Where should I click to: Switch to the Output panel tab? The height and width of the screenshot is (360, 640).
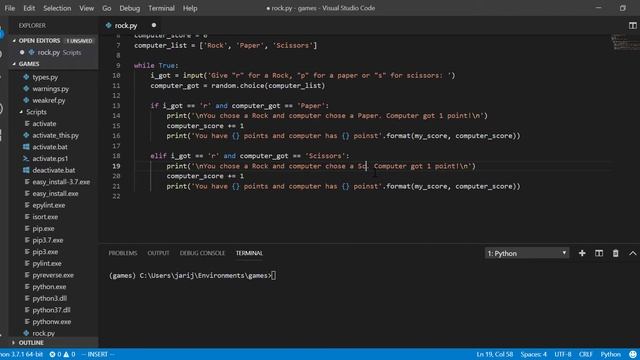158,253
